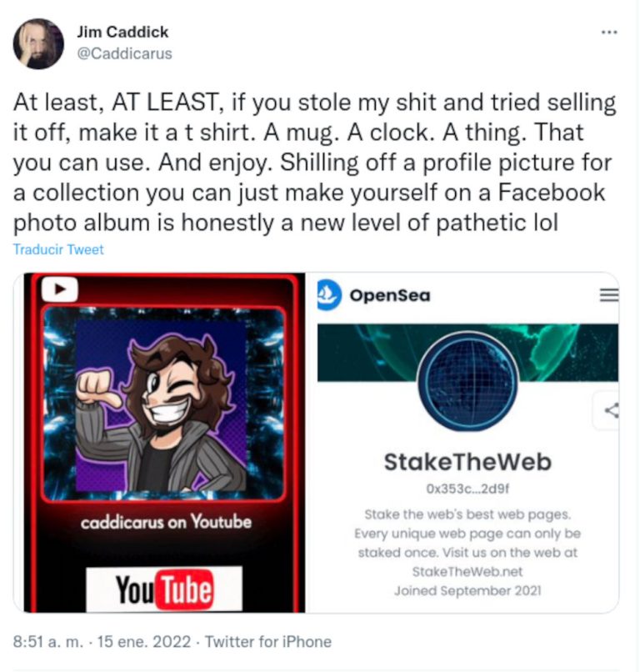Click the caddicarus on Youtube caption

[x=166, y=522]
